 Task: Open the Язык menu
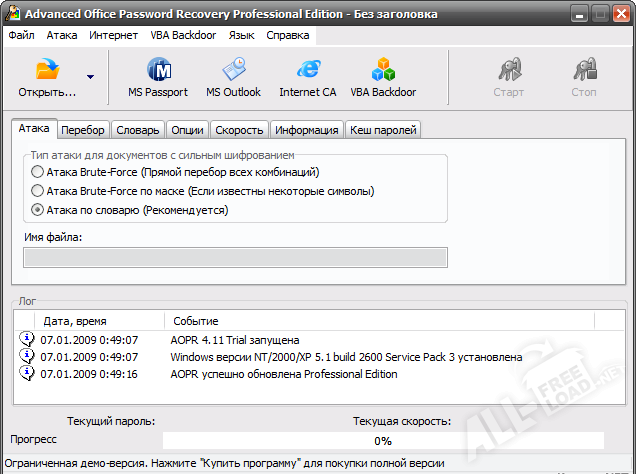[x=241, y=35]
